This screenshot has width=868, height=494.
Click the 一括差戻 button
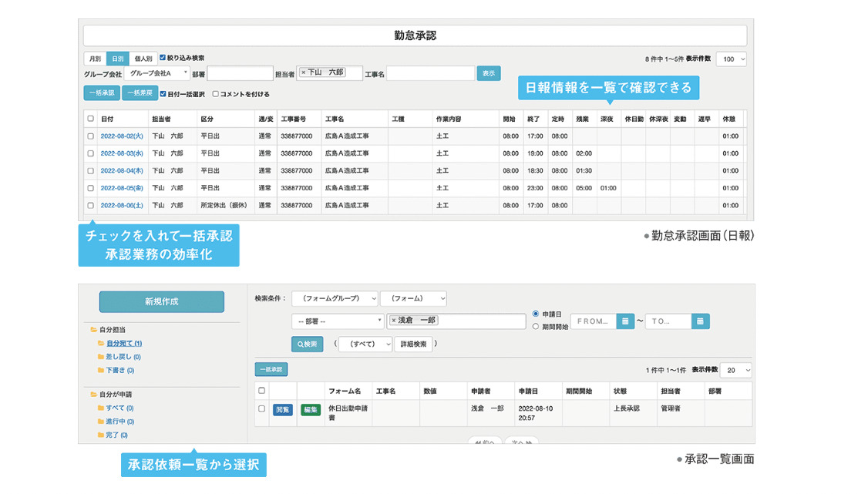click(140, 93)
